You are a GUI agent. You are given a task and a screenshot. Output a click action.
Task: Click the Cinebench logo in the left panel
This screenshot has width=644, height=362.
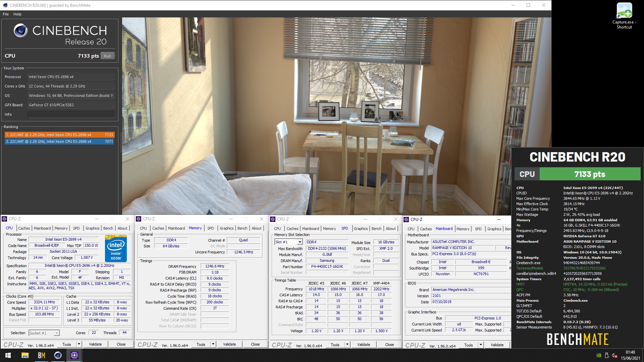(x=20, y=31)
